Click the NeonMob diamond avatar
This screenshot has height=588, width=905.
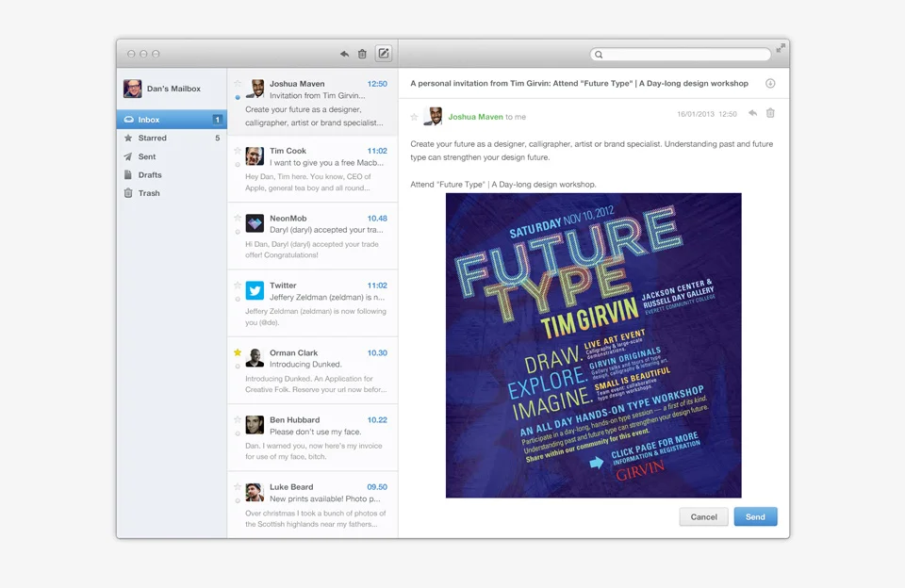click(255, 223)
